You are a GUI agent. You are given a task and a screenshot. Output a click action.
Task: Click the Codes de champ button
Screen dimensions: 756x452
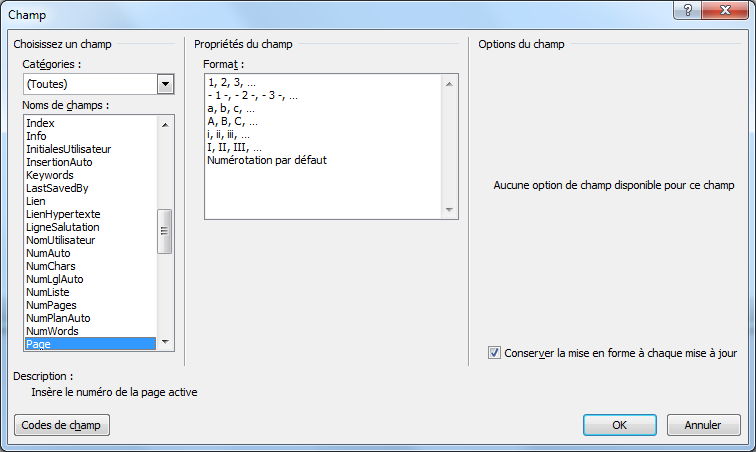point(62,425)
